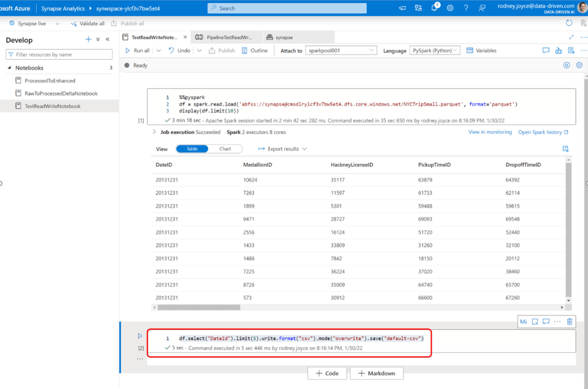Open the Synapse live mode dropdown
This screenshot has height=389, width=588.
point(57,24)
